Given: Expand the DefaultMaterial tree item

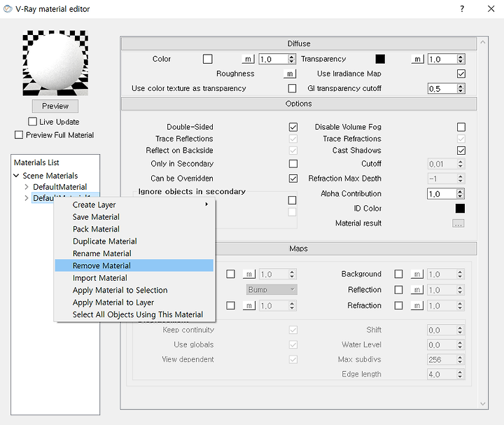Looking at the screenshot, I should click(27, 187).
